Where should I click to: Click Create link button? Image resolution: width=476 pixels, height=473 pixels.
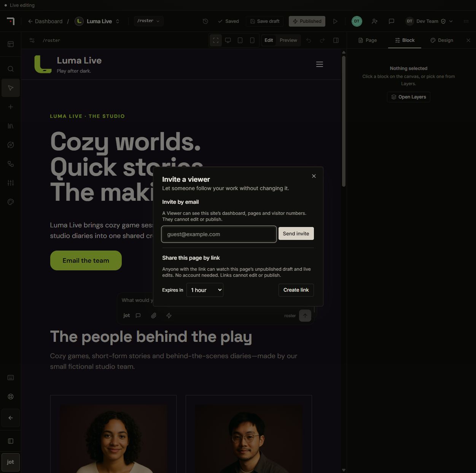[296, 290]
